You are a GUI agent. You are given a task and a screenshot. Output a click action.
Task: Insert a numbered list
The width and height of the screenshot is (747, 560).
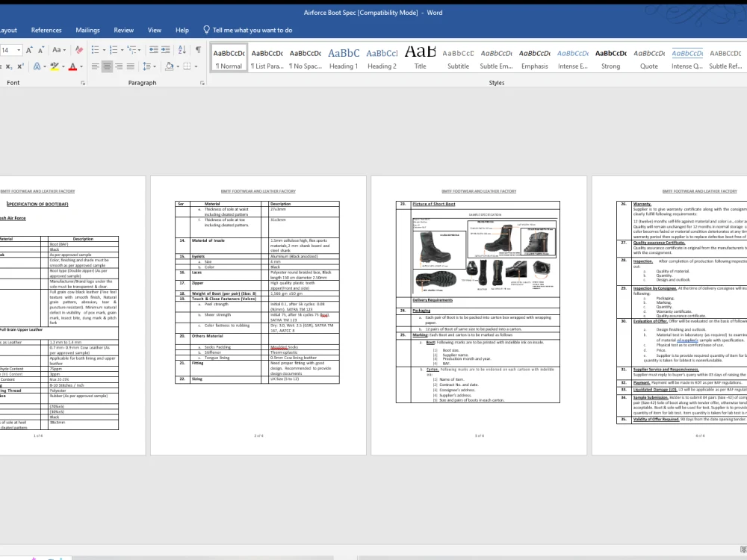(x=113, y=50)
